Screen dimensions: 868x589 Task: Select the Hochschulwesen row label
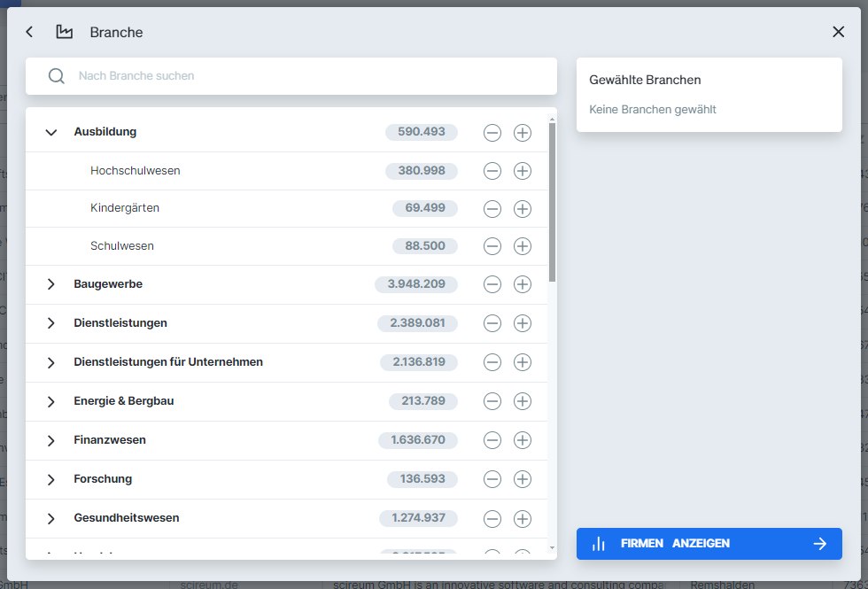pos(135,170)
